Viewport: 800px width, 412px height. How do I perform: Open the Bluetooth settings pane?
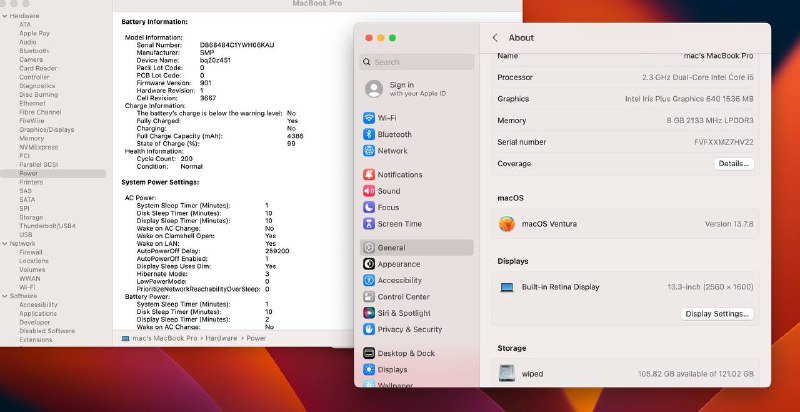coord(393,134)
